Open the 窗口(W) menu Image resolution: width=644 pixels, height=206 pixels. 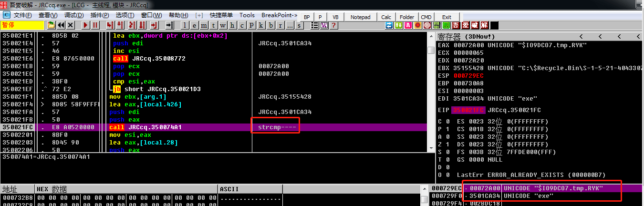pyautogui.click(x=151, y=15)
